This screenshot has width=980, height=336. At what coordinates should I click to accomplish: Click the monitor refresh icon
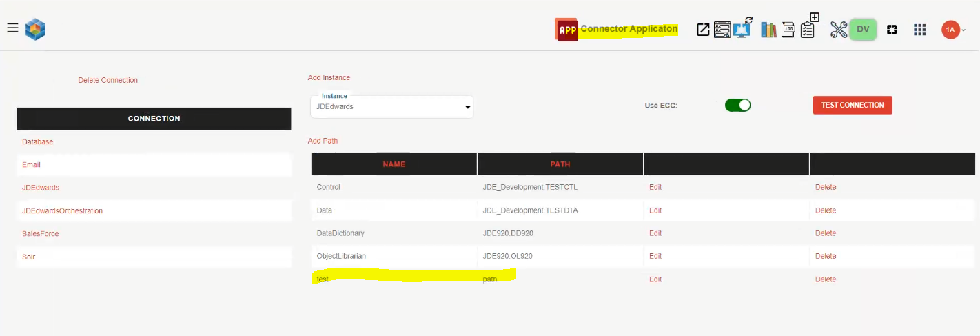click(744, 28)
